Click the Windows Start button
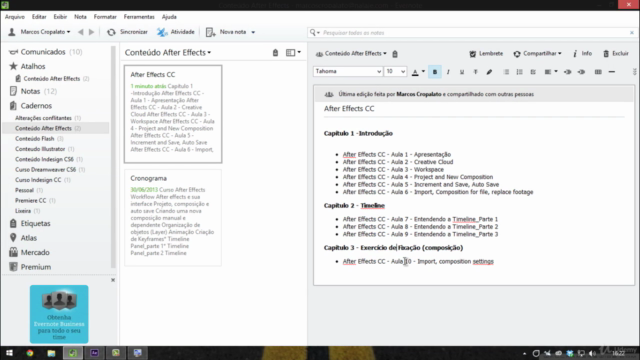Viewport: 640px width, 360px height. tap(9, 353)
